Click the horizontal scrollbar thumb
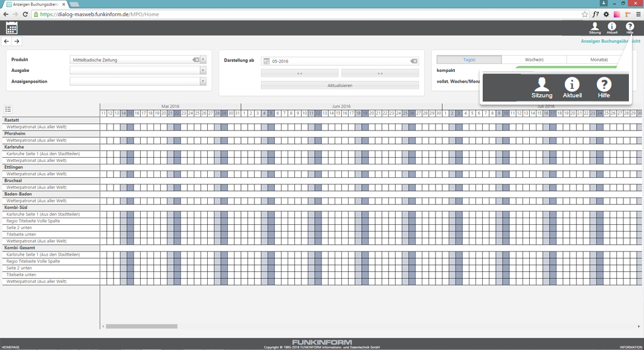Screen dimensions: 644x350 (x=142, y=326)
